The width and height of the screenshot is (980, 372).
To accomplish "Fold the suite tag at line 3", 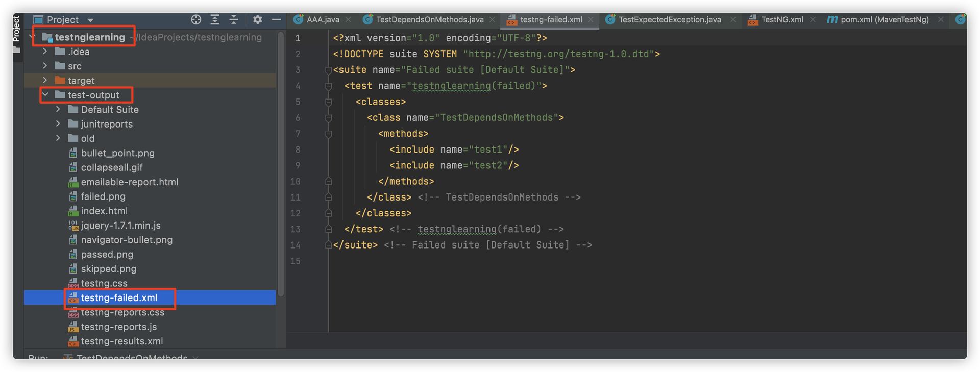I will [328, 70].
